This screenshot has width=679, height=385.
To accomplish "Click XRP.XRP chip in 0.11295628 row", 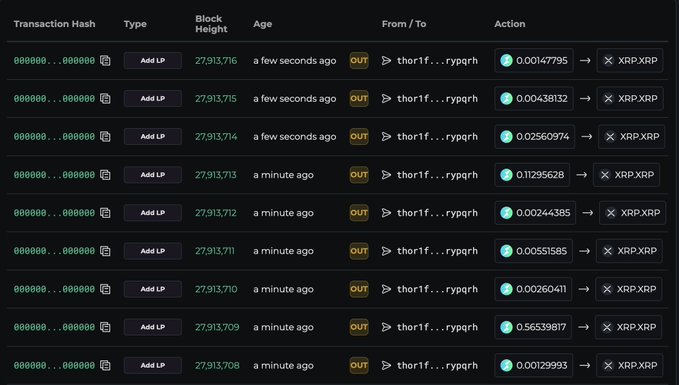I will click(626, 175).
